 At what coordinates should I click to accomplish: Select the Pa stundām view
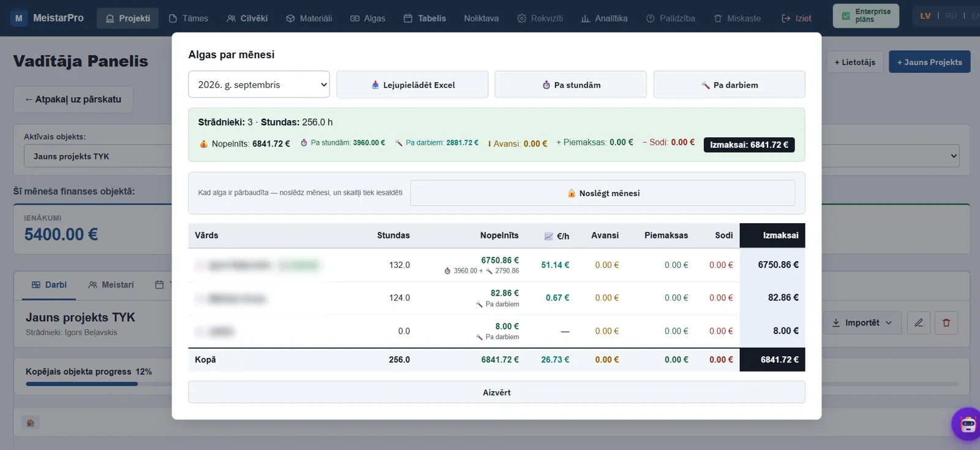coord(570,85)
